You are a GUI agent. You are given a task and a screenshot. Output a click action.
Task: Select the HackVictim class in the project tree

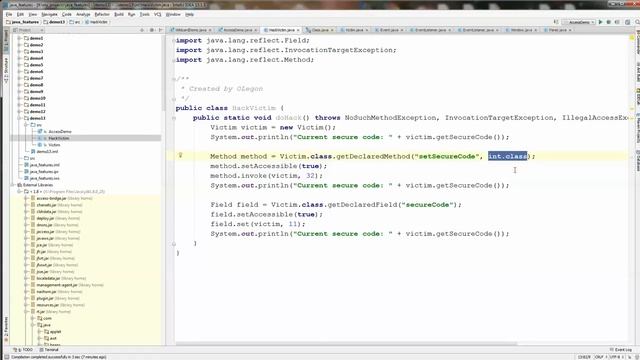58,138
